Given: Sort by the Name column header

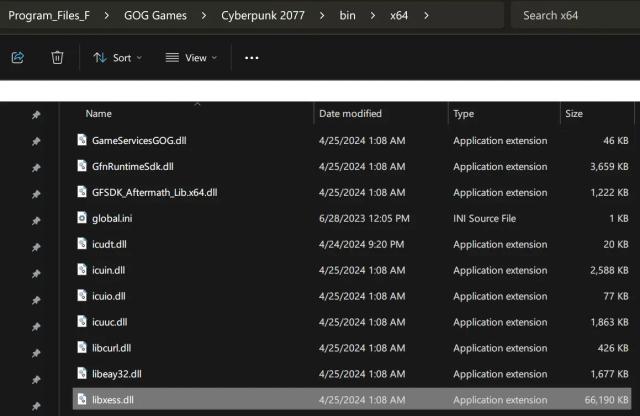Looking at the screenshot, I should pyautogui.click(x=98, y=113).
